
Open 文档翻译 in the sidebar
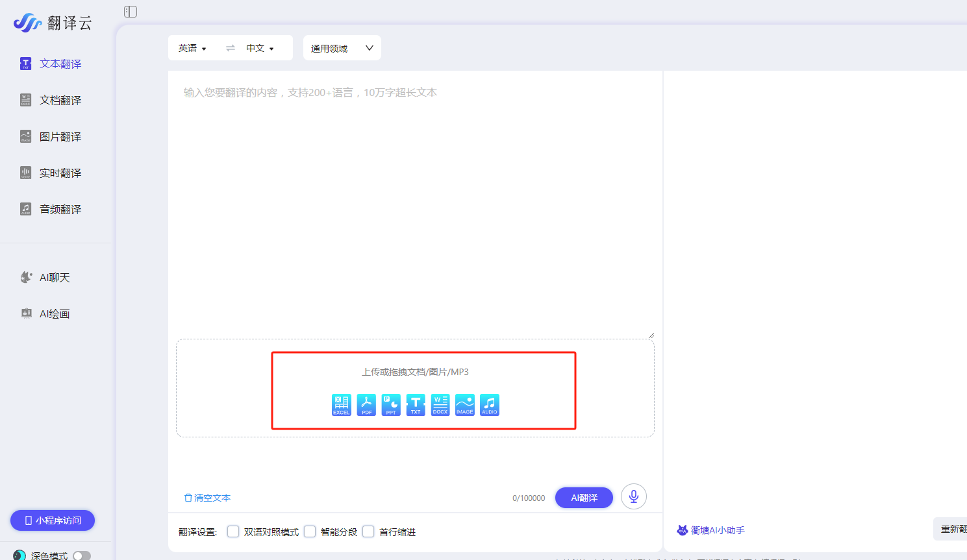pos(51,100)
